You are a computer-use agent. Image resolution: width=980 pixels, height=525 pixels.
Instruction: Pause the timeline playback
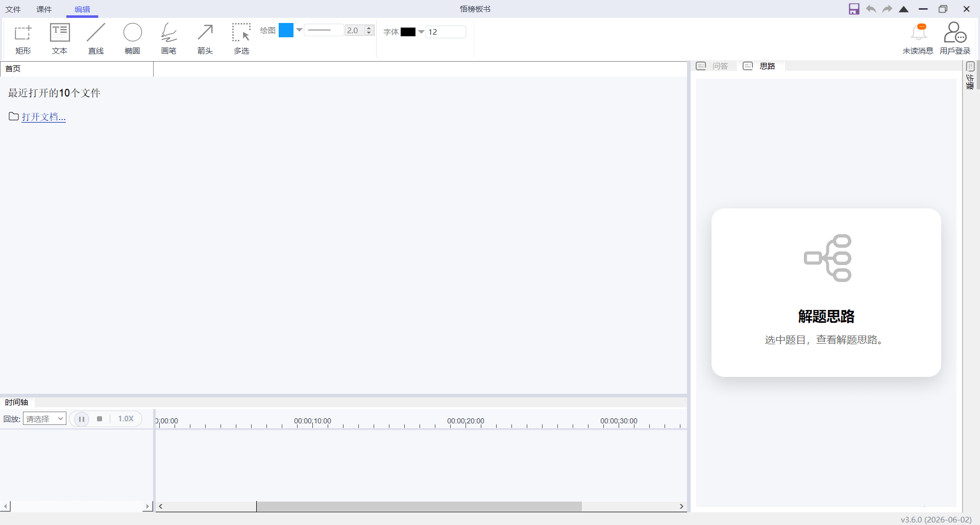(82, 419)
